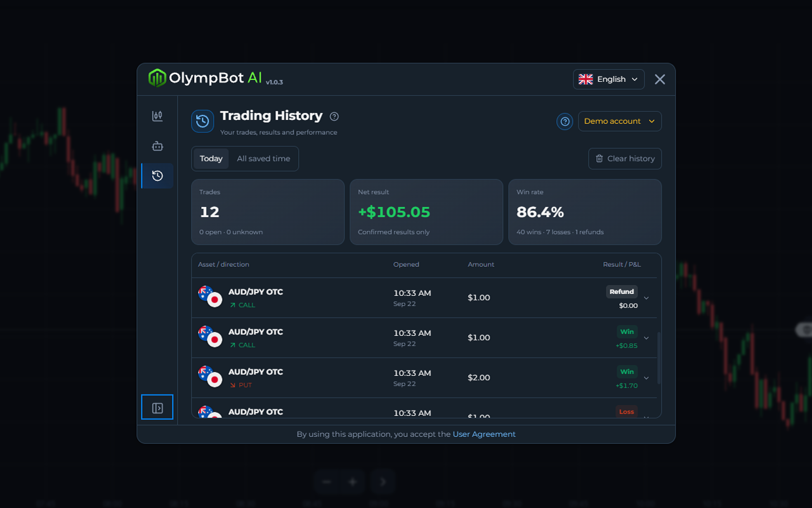812x508 pixels.
Task: Open the Demo account dropdown
Action: 619,121
